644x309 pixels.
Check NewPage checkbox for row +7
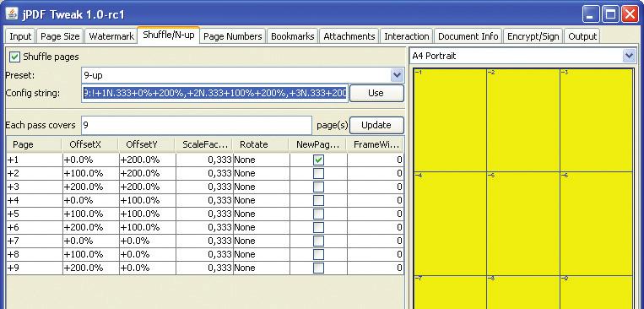tap(318, 241)
